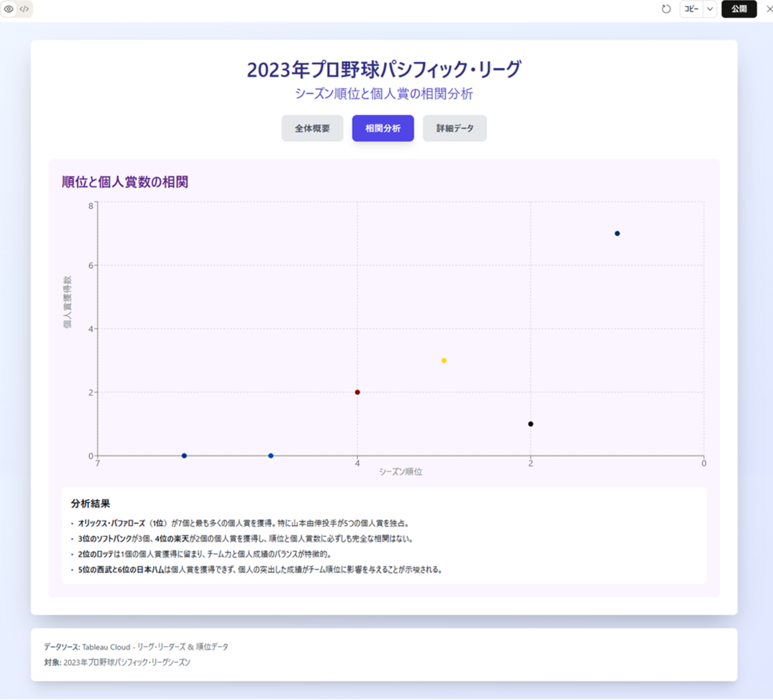Refresh the artifact with the reload icon

(x=666, y=9)
